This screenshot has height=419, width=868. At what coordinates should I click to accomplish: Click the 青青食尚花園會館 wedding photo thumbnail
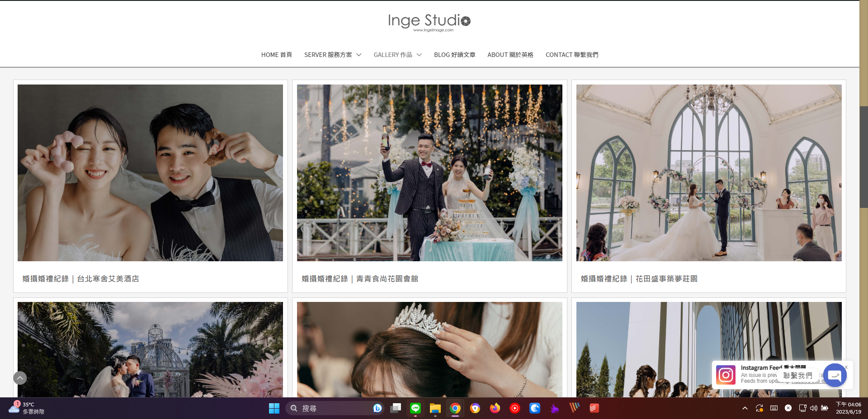tap(429, 173)
